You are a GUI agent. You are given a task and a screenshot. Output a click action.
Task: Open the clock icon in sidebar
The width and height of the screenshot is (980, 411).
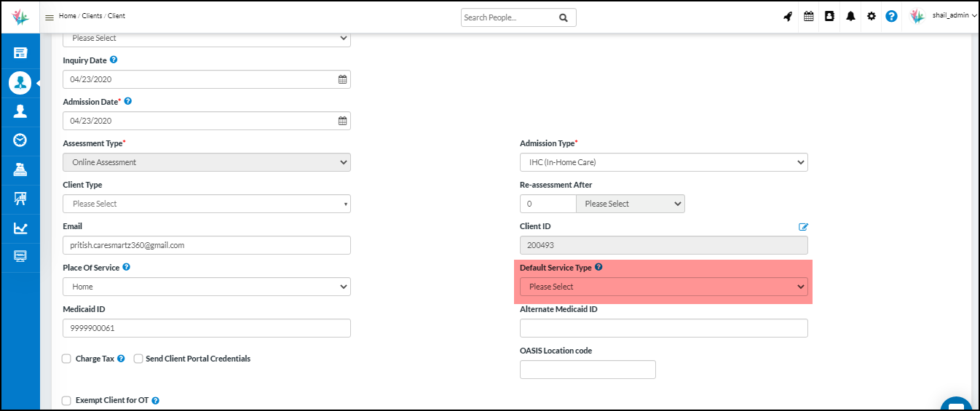tap(20, 140)
